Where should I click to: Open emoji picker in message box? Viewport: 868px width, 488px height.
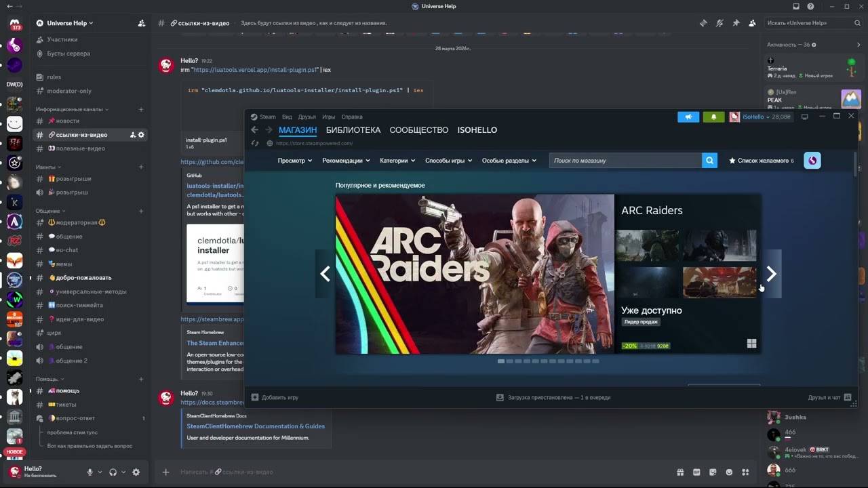[x=729, y=472]
